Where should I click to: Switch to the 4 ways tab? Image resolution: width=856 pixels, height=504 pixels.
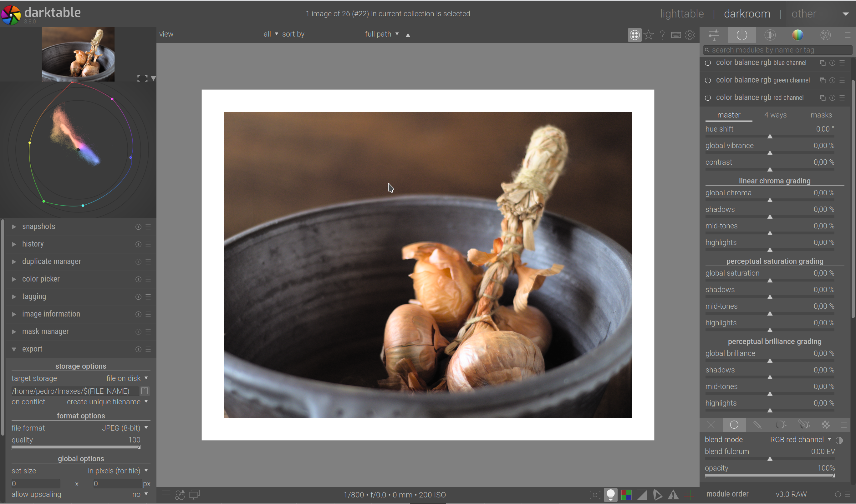pos(775,115)
